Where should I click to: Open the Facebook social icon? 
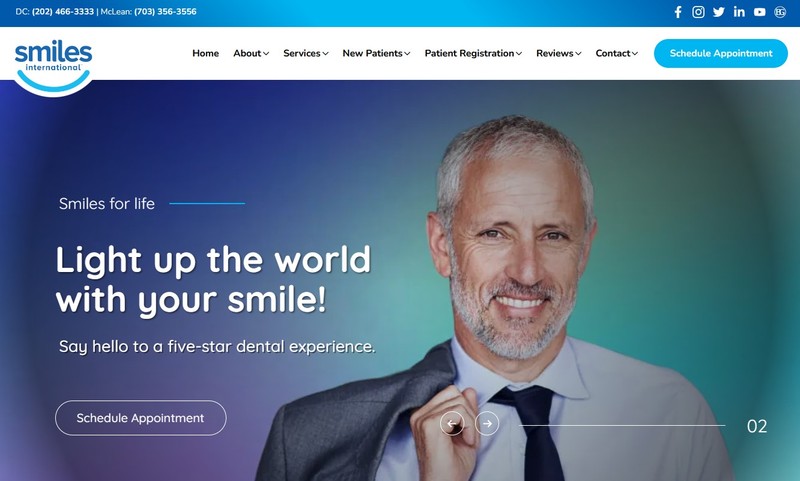pyautogui.click(x=678, y=12)
